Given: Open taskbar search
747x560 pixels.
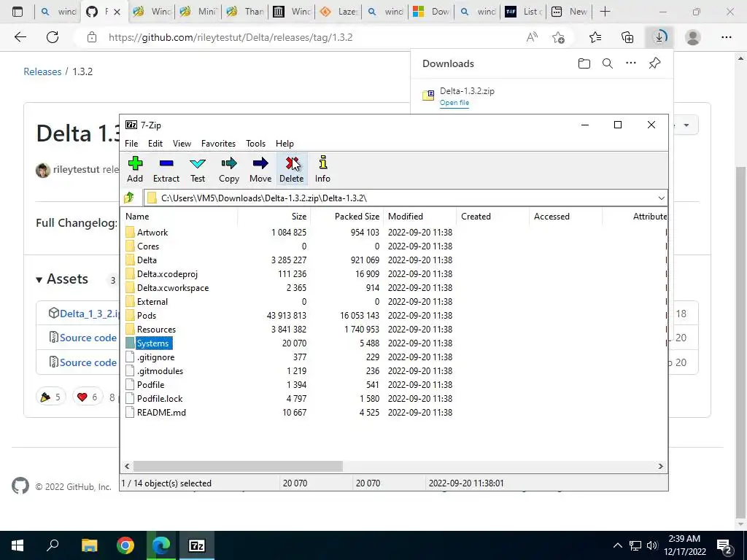Looking at the screenshot, I should pyautogui.click(x=53, y=545).
